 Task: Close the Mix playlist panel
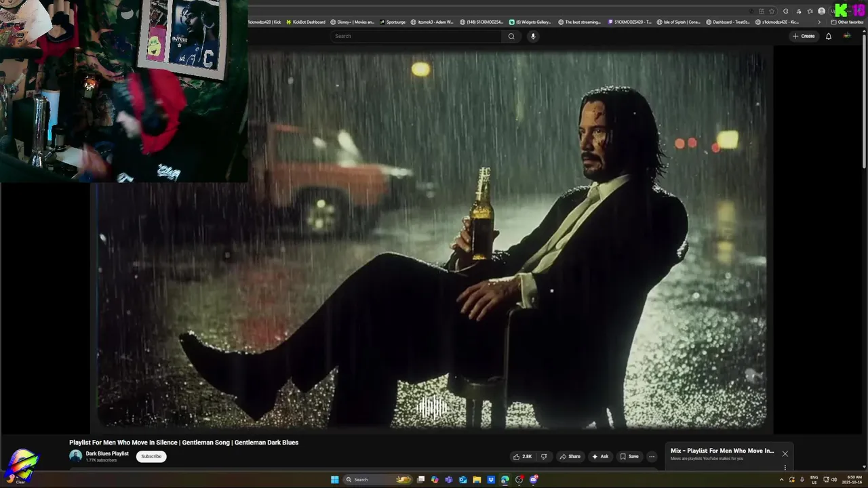(x=785, y=454)
